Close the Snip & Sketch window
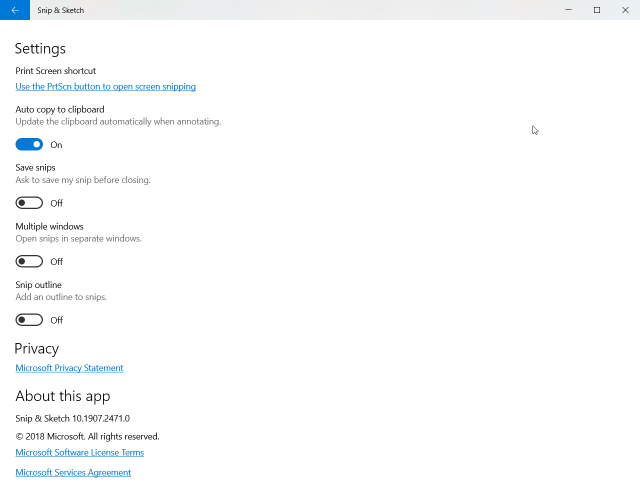This screenshot has width=640, height=500. click(x=625, y=10)
